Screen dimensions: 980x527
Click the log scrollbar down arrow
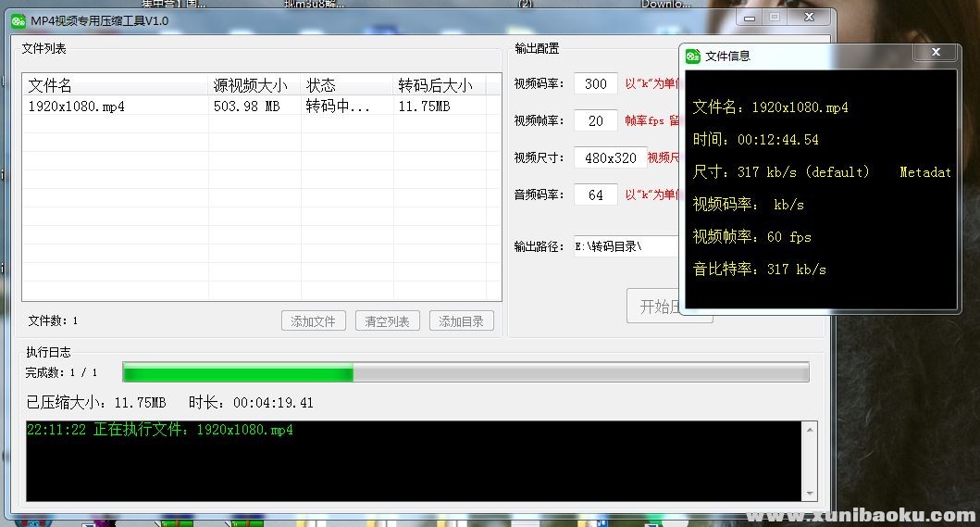(x=811, y=494)
